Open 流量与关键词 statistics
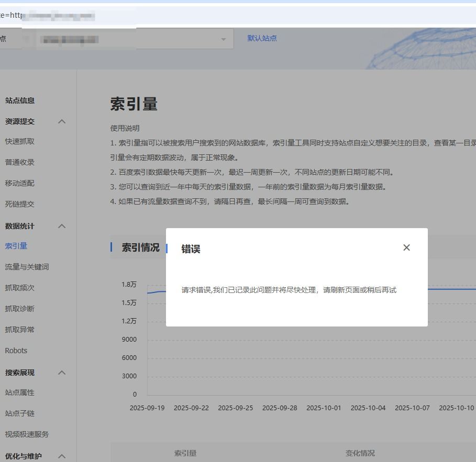Viewport: 476px width, 462px height. [27, 267]
